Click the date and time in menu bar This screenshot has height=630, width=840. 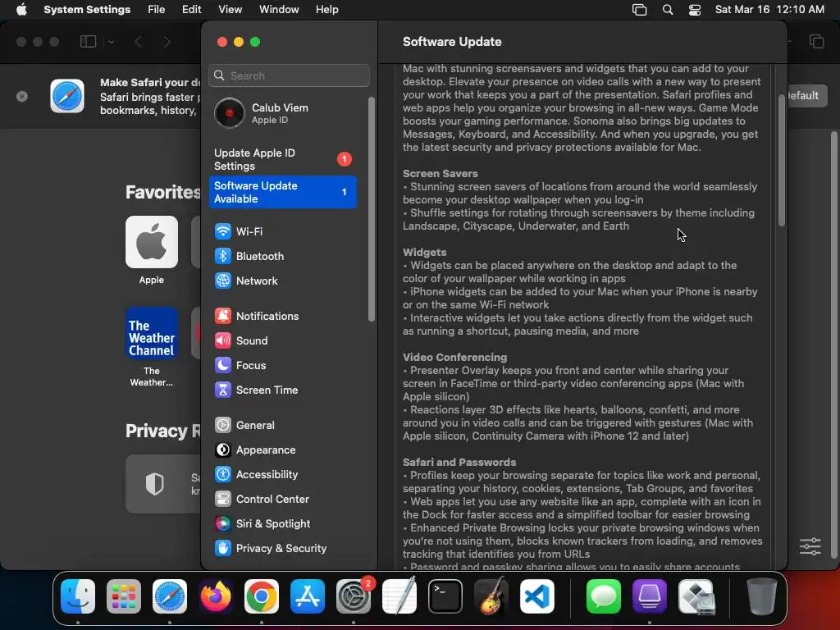[769, 10]
